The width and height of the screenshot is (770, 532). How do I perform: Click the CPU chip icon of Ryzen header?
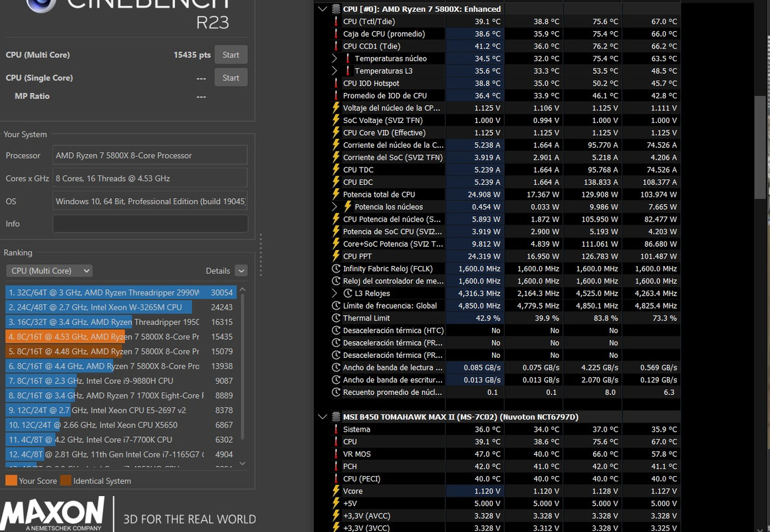[x=336, y=9]
